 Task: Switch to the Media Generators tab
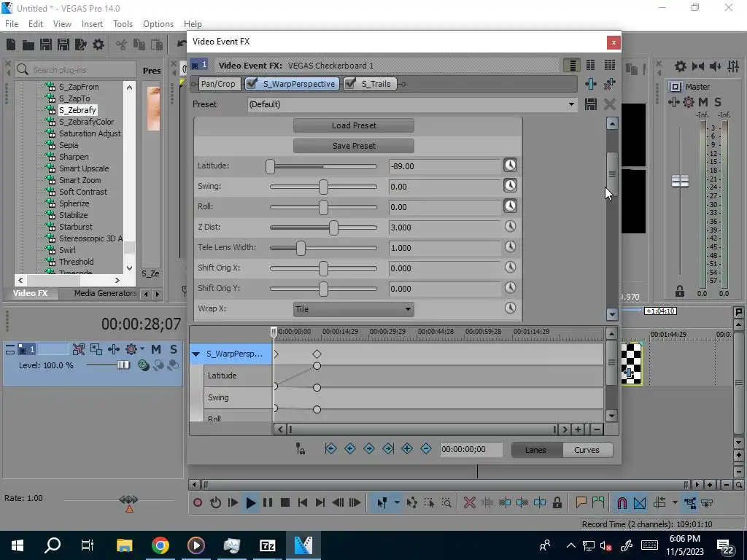click(105, 293)
